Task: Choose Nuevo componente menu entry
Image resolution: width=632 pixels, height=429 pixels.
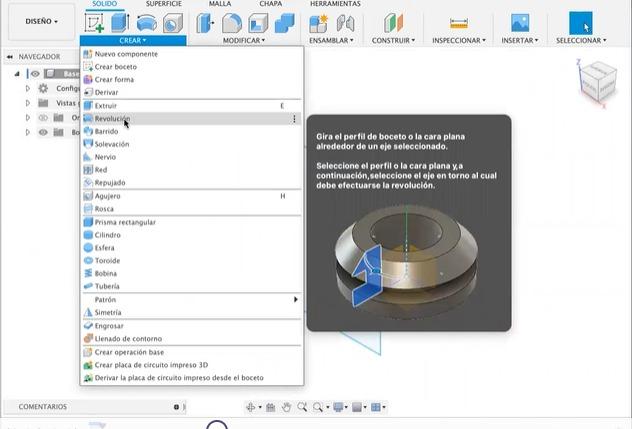Action: tap(192, 54)
